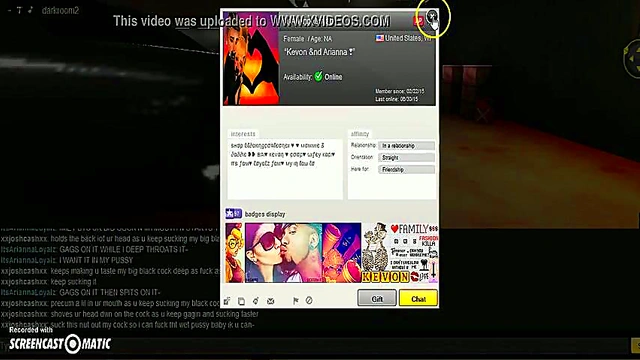Click the block circle-slash icon on profile card
Image resolution: width=640 pixels, height=360 pixels.
point(309,300)
